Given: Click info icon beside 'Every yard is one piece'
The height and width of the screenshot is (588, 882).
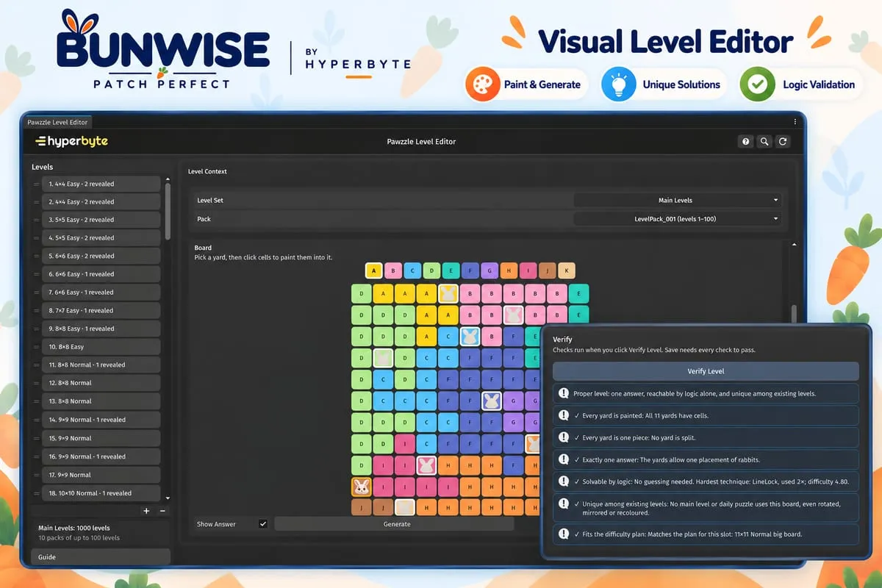Looking at the screenshot, I should coord(563,437).
